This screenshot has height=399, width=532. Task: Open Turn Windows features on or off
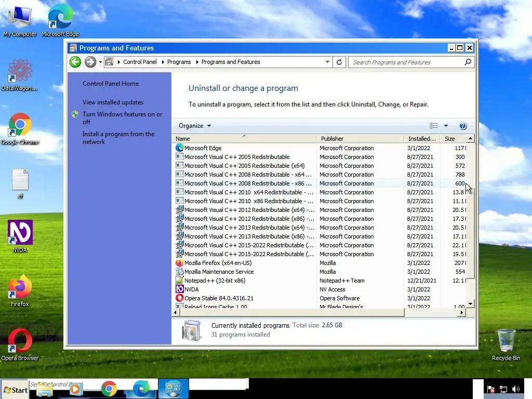(x=122, y=118)
